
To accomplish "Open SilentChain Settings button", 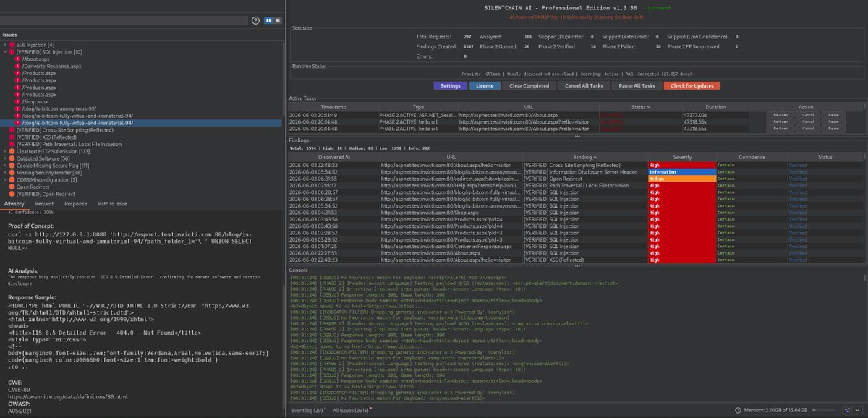I will [450, 86].
